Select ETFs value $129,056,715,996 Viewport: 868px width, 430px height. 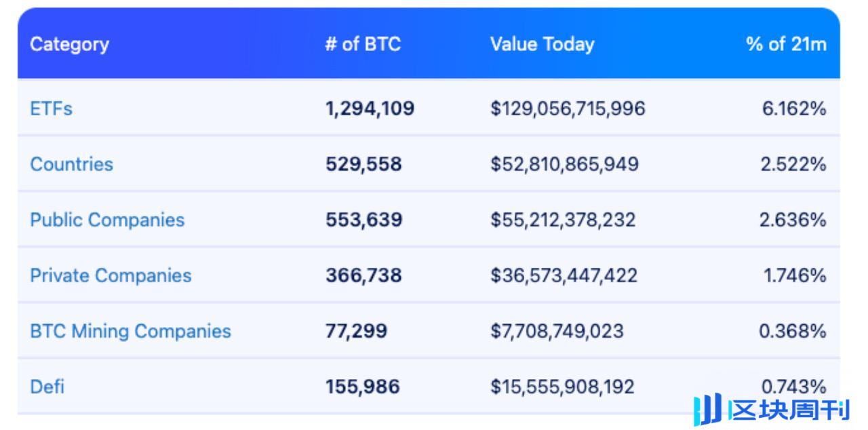(x=568, y=109)
